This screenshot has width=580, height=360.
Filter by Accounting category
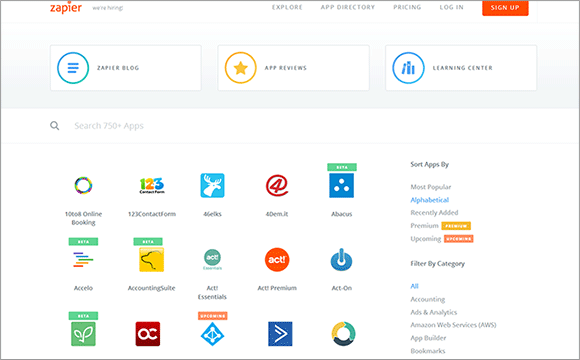click(428, 299)
